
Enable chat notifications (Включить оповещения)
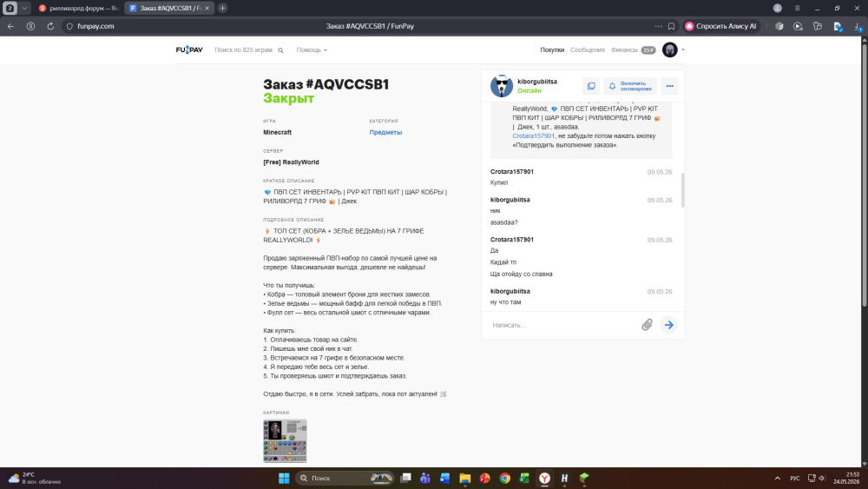(630, 86)
